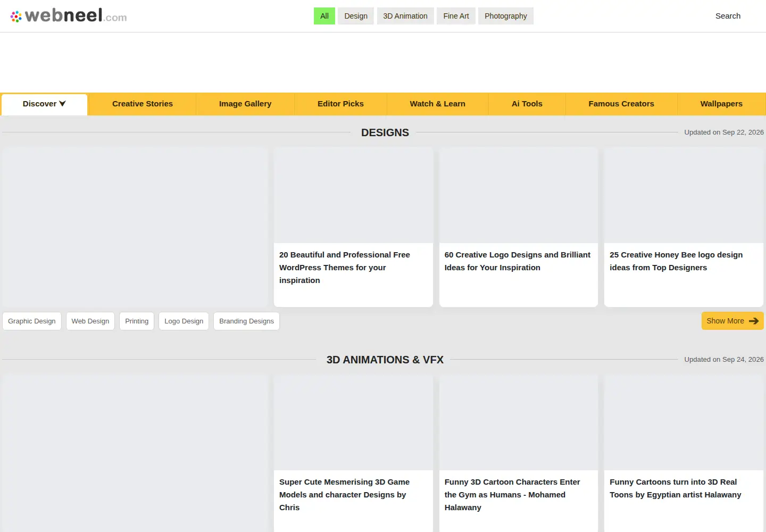Viewport: 766px width, 532px height.
Task: Open the Search link
Action: [x=728, y=16]
